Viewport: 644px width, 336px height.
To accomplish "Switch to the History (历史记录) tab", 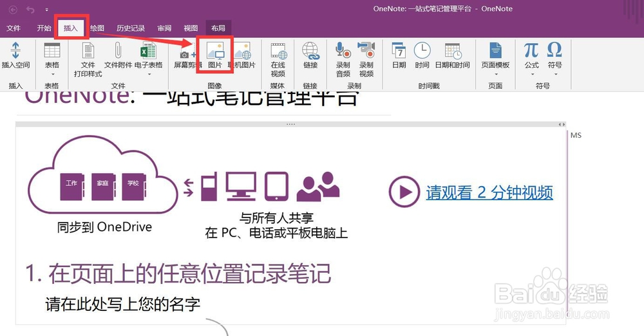I will [131, 28].
